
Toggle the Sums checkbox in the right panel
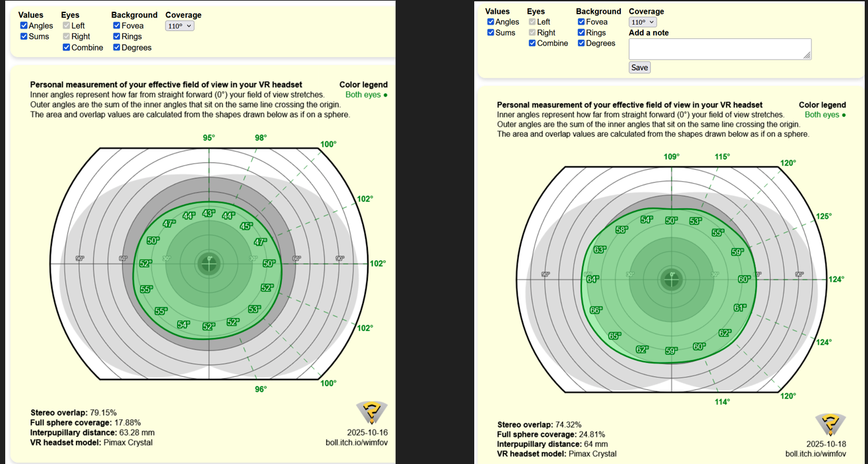click(491, 32)
